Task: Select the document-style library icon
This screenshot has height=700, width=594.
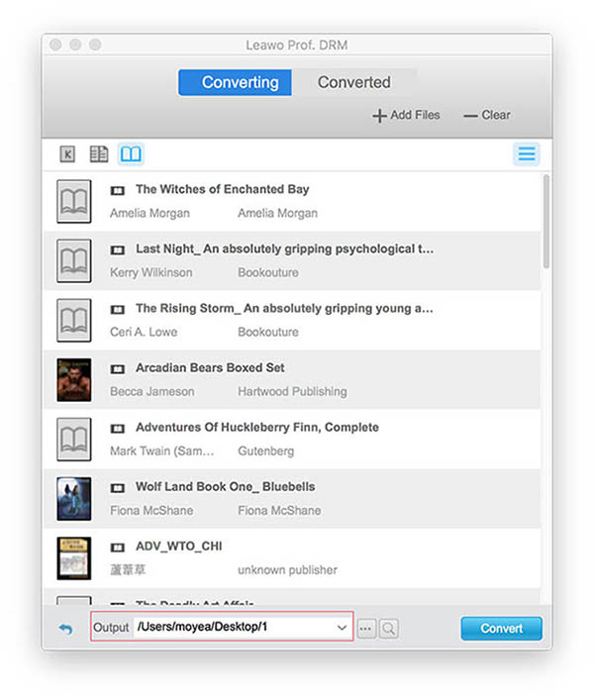Action: (99, 154)
